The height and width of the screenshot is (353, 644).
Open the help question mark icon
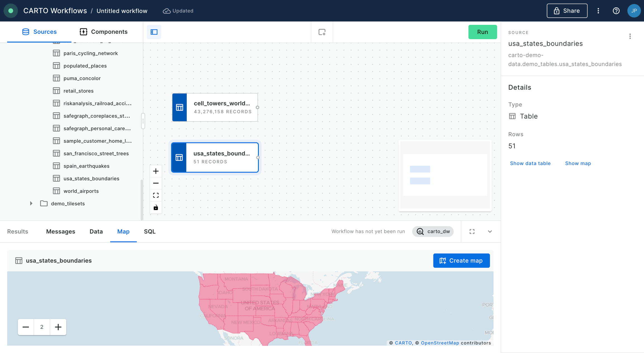click(616, 11)
